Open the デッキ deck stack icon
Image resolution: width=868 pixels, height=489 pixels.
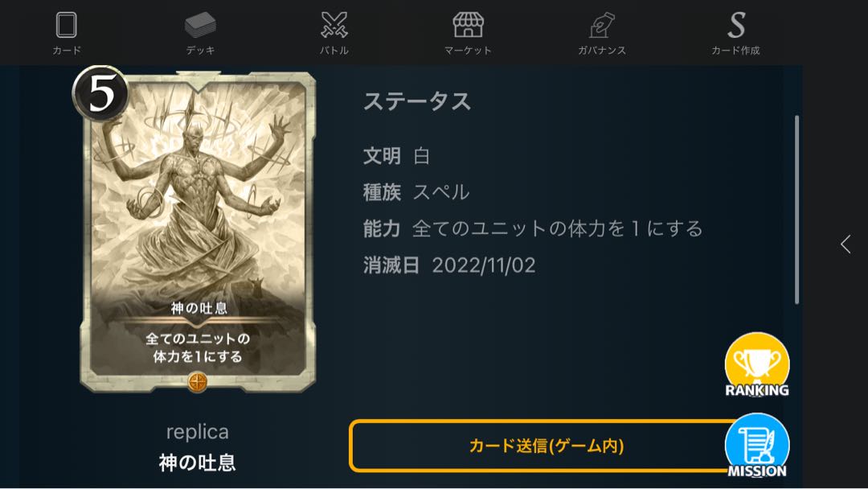coord(200,26)
